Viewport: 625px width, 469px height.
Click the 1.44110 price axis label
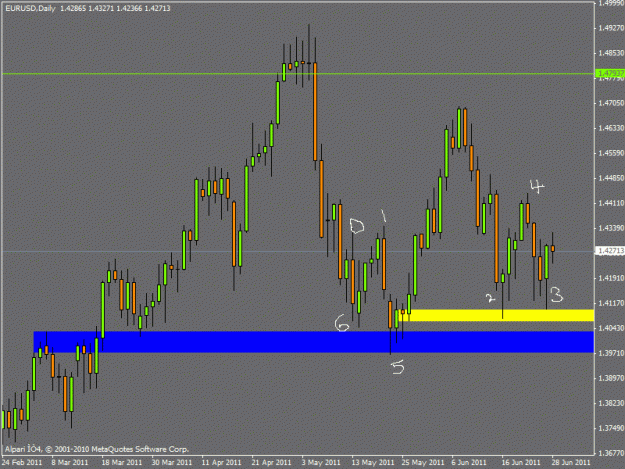coord(611,203)
